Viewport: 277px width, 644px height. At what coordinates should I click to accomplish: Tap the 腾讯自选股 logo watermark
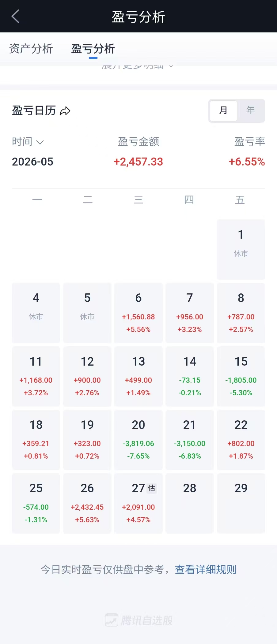(138, 620)
